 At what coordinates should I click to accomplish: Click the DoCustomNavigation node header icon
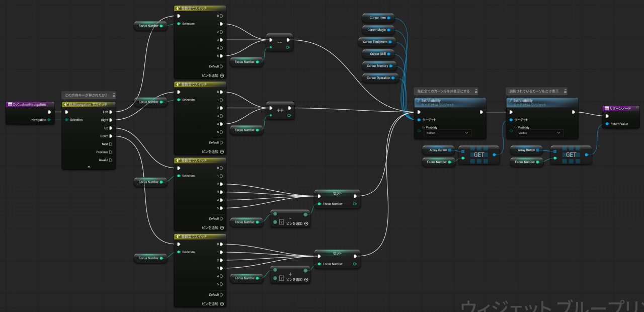[x=10, y=104]
